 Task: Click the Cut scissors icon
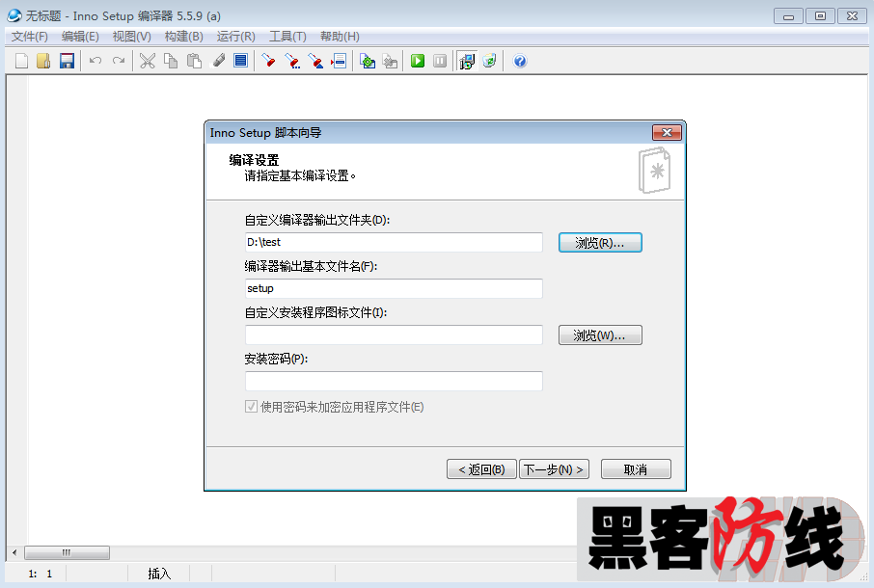tap(148, 61)
